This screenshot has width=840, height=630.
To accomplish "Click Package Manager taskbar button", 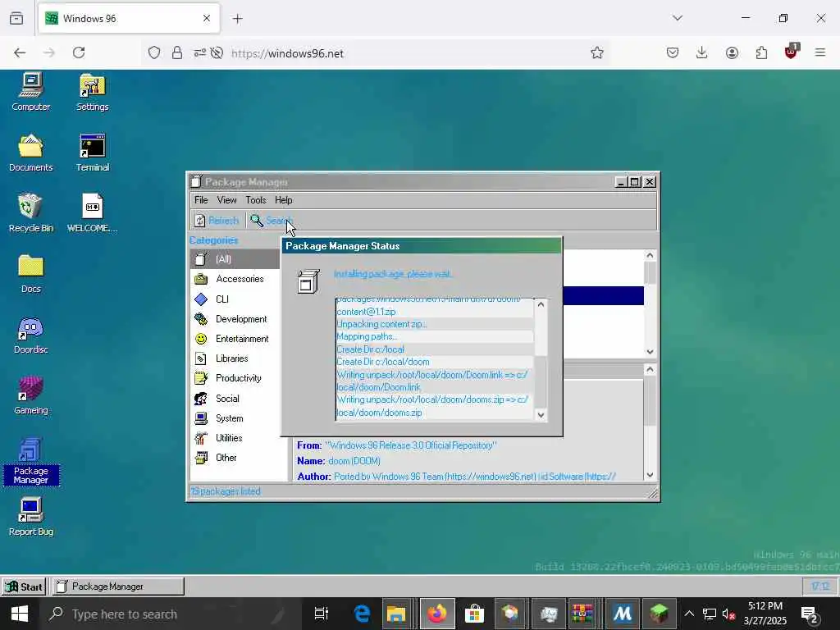I will [x=118, y=587].
